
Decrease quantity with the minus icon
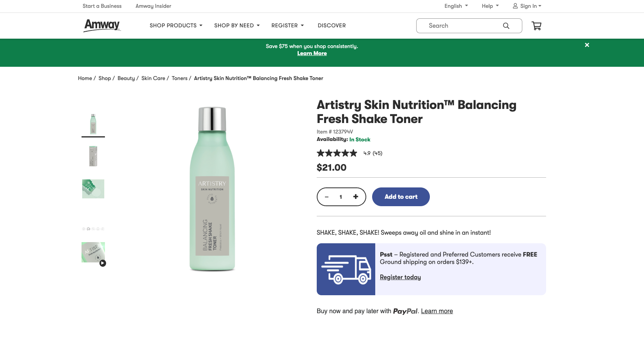(x=327, y=197)
